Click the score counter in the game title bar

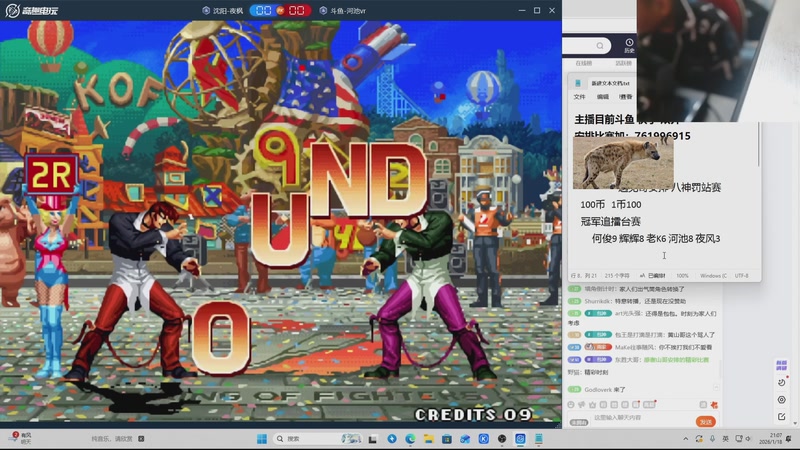[280, 10]
